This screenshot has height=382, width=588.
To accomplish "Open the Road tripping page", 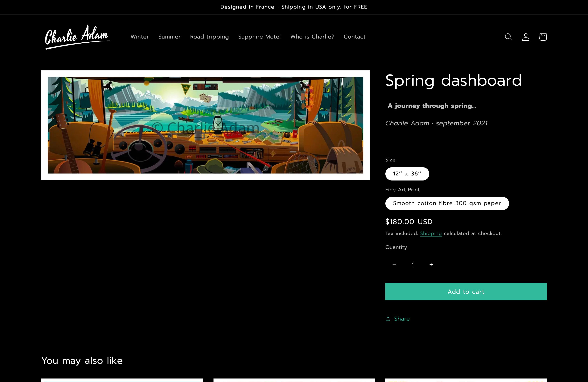I will click(x=209, y=37).
